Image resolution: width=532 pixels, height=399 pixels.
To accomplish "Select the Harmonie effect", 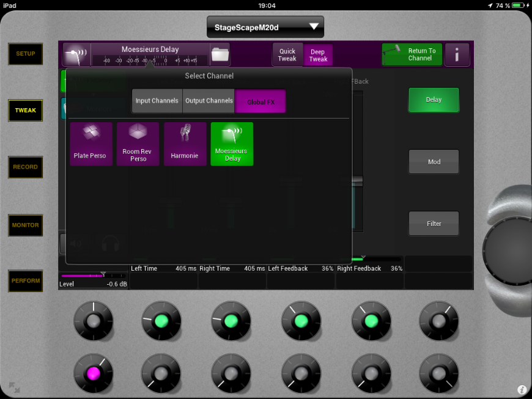I will (x=185, y=144).
